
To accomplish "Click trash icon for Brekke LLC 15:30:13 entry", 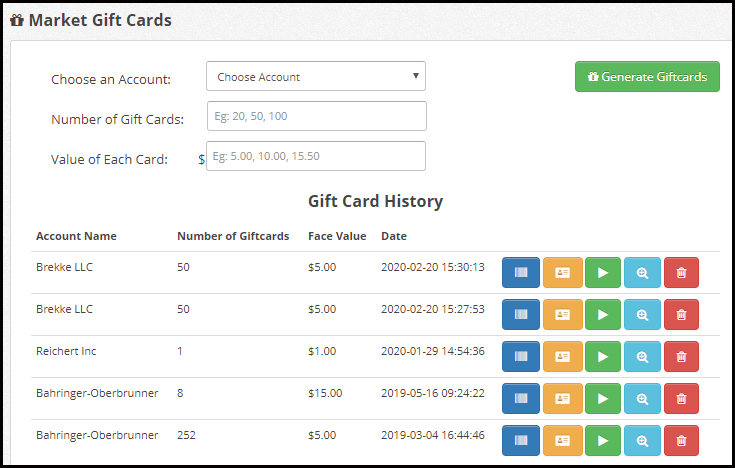I will [x=681, y=272].
